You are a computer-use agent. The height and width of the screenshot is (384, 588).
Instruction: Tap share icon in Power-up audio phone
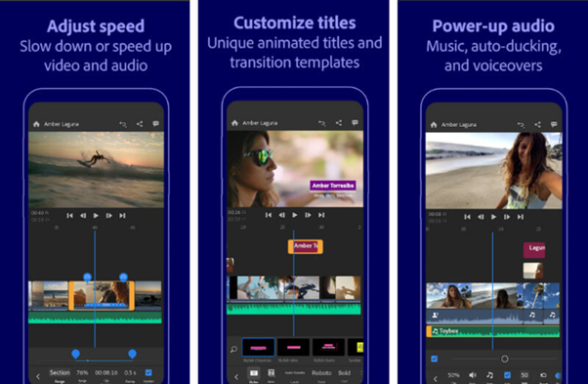538,124
